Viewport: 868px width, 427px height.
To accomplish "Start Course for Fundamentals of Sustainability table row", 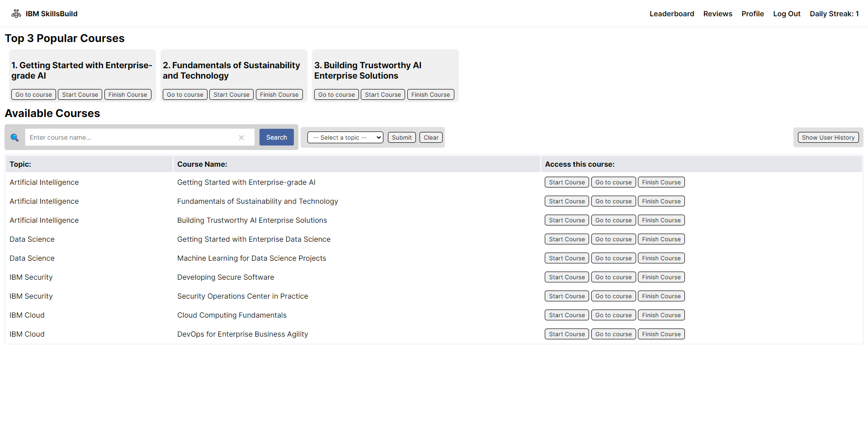I will click(x=567, y=201).
